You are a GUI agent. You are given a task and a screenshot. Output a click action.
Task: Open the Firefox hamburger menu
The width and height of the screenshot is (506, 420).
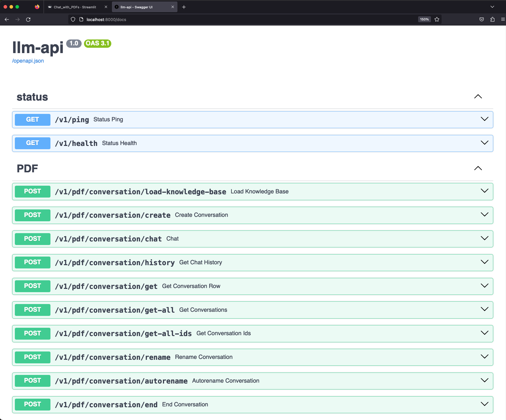[x=502, y=20]
